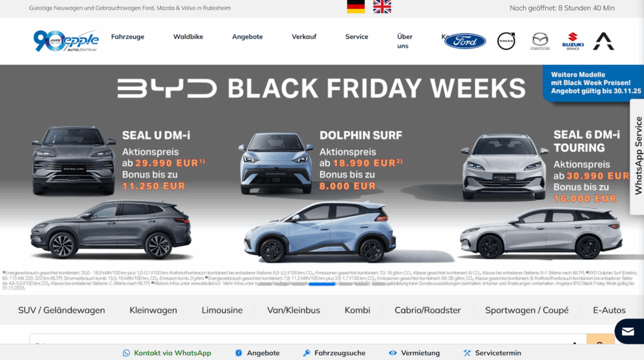Select the E-Autos category tab

click(x=609, y=310)
